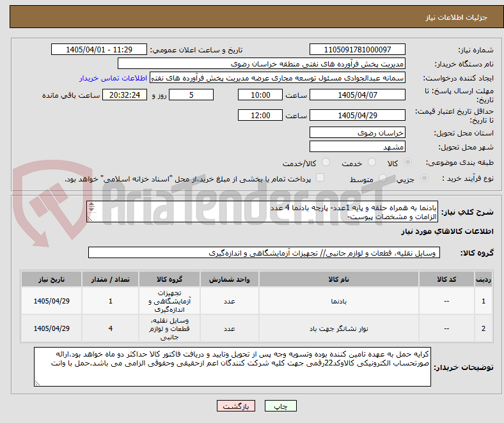Viewport: 504px width, 423px height.
Task: Select the خدمت radio button
Action: (x=372, y=162)
